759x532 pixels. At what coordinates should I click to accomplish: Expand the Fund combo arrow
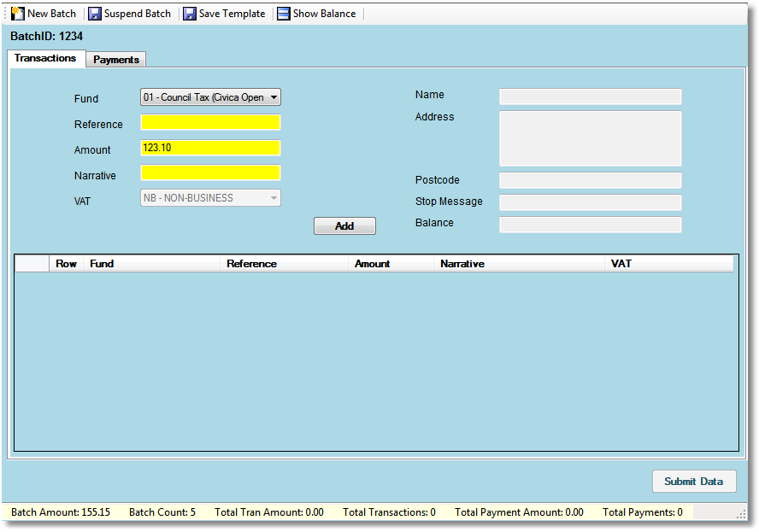click(x=274, y=96)
